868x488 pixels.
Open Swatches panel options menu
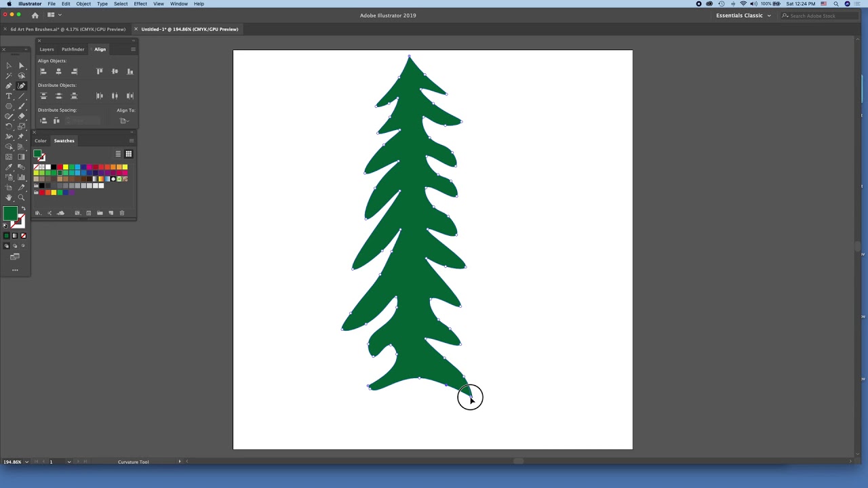point(132,140)
